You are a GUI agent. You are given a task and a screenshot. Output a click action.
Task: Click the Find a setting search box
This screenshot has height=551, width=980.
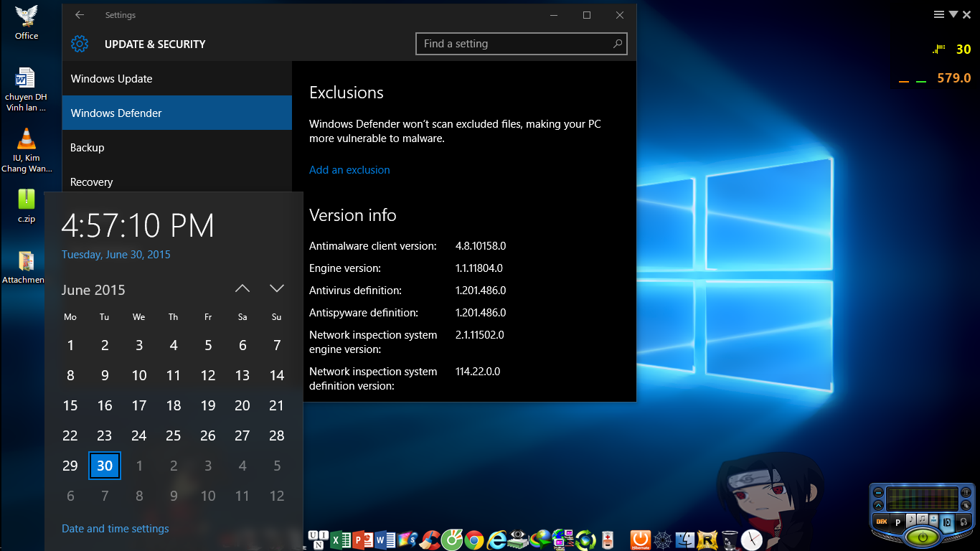click(522, 44)
